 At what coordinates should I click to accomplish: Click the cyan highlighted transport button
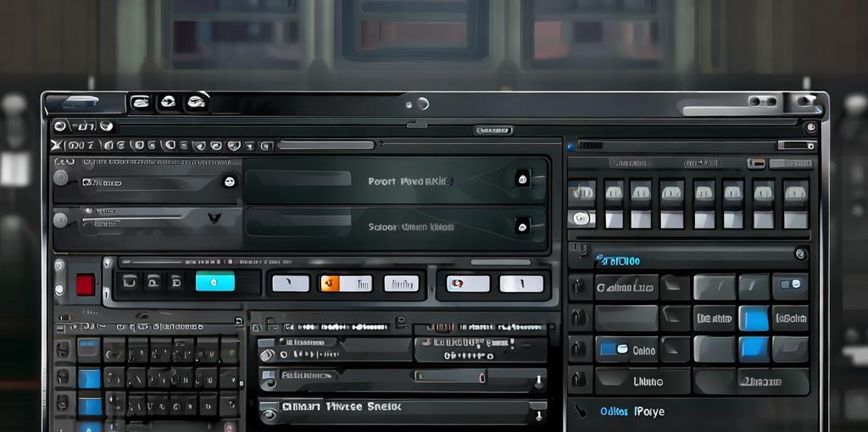tap(214, 283)
